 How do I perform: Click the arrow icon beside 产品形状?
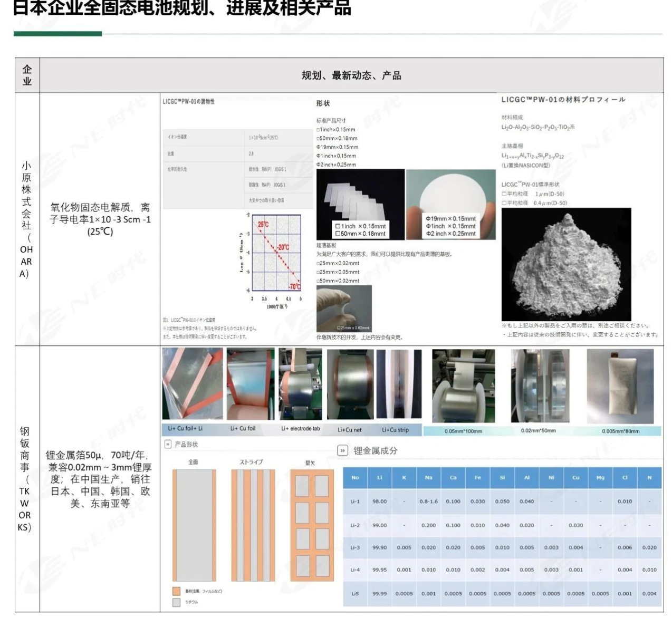pyautogui.click(x=168, y=444)
